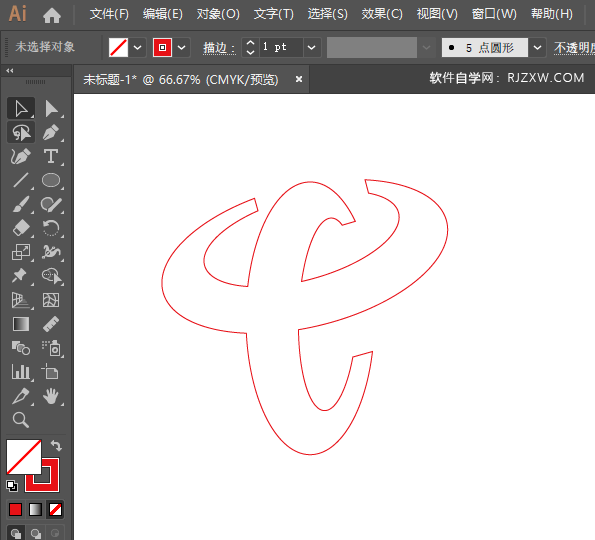Image resolution: width=595 pixels, height=540 pixels.
Task: Select the Type tool
Action: coord(51,156)
